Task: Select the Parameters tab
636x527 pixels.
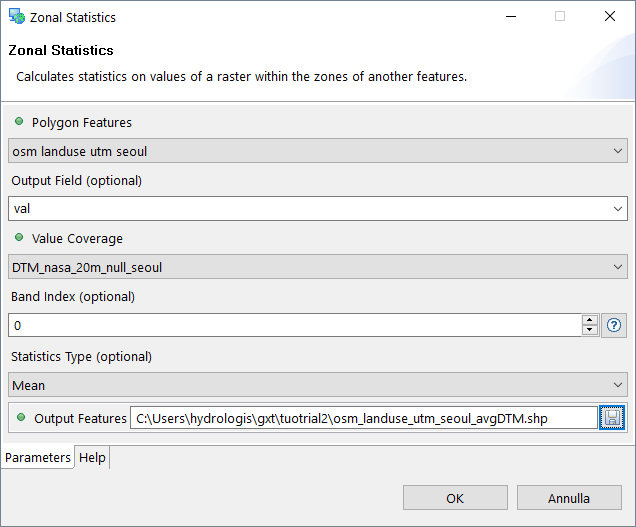Action: point(38,457)
